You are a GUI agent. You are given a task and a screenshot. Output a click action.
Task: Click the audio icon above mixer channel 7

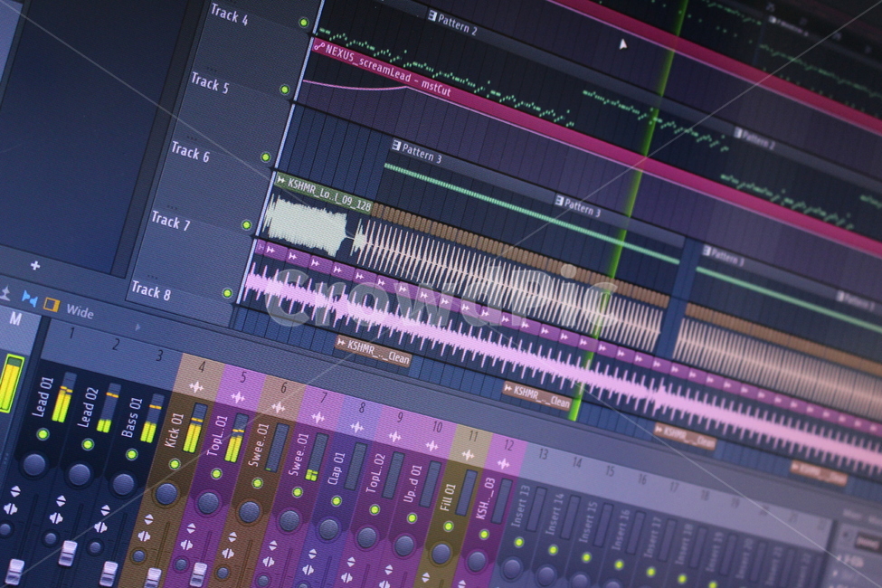click(318, 418)
